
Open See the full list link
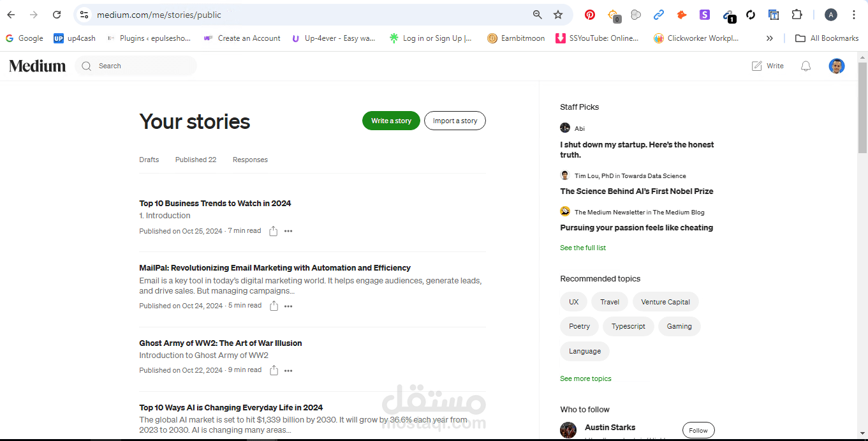(x=583, y=248)
